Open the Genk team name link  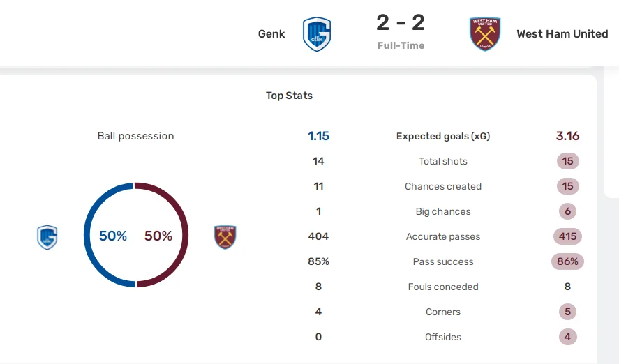click(271, 33)
